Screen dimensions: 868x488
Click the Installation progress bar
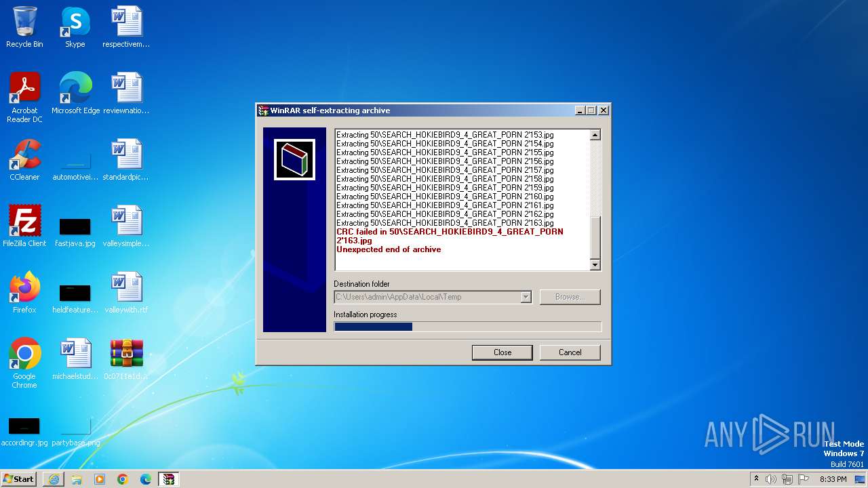point(467,327)
